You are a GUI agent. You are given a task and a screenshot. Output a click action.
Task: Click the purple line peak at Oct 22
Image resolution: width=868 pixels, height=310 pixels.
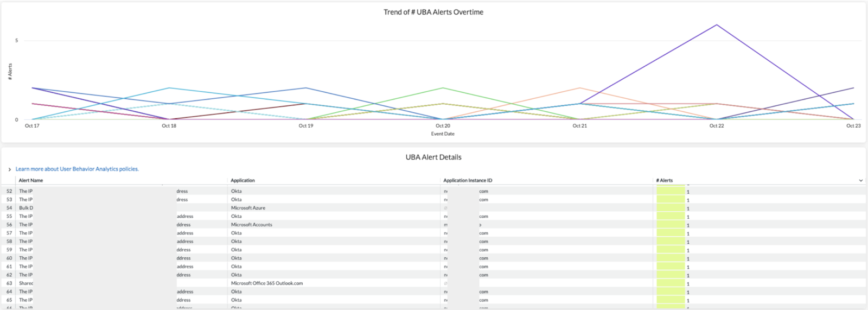(717, 25)
